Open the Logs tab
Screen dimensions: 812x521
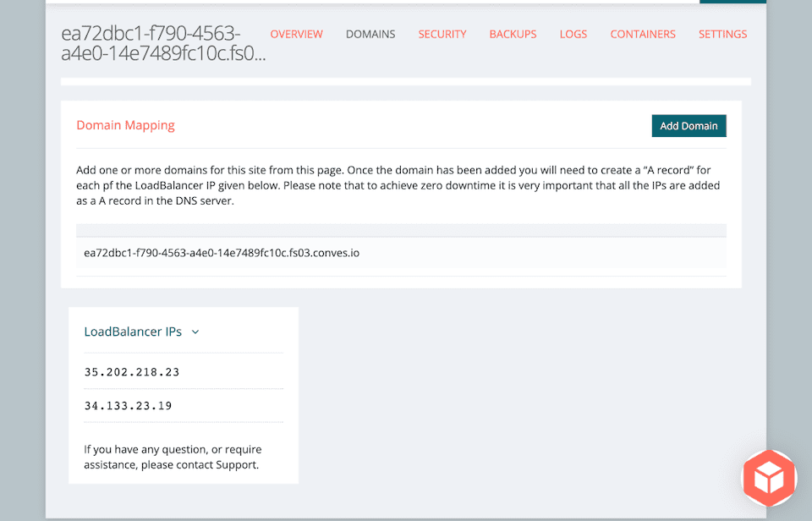click(573, 34)
